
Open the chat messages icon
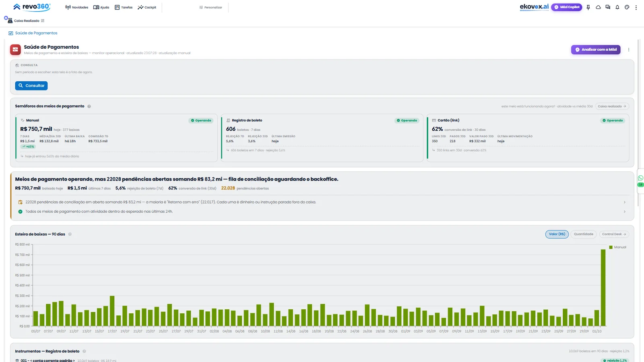coord(608,7)
